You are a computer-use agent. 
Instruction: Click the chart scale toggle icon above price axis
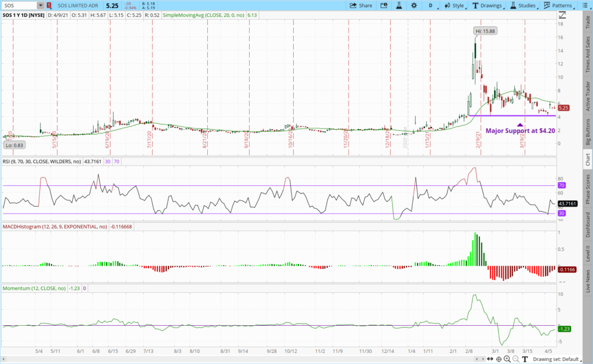tap(562, 15)
